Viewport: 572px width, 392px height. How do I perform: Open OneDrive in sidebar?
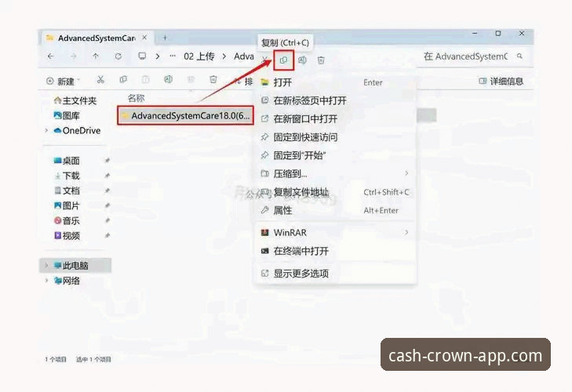coord(78,131)
